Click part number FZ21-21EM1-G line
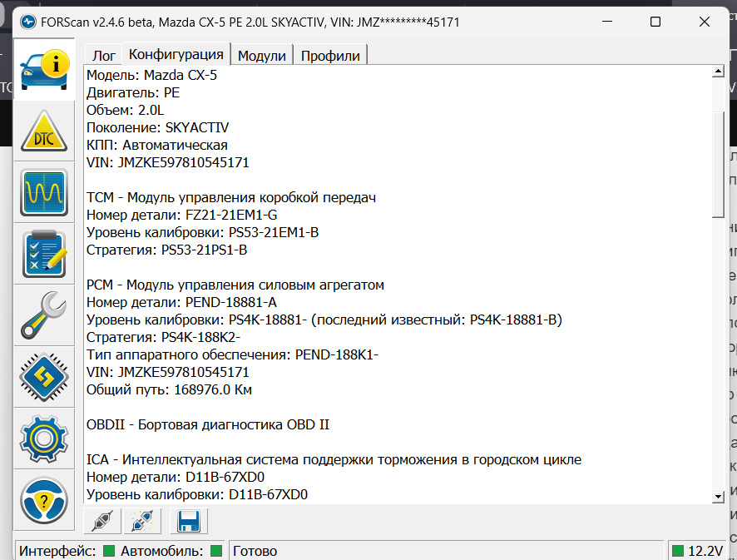Image resolution: width=737 pixels, height=560 pixels. [x=182, y=215]
